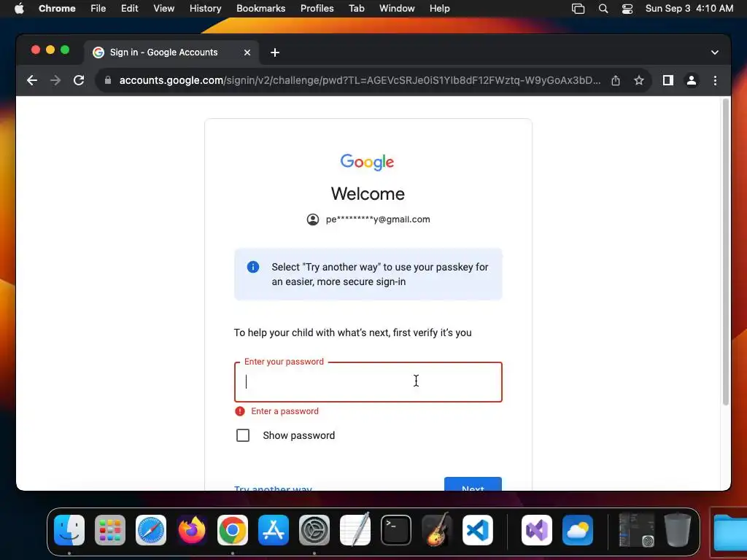Viewport: 747px width, 560px height.
Task: Reload the Google sign-in page
Action: (79, 80)
